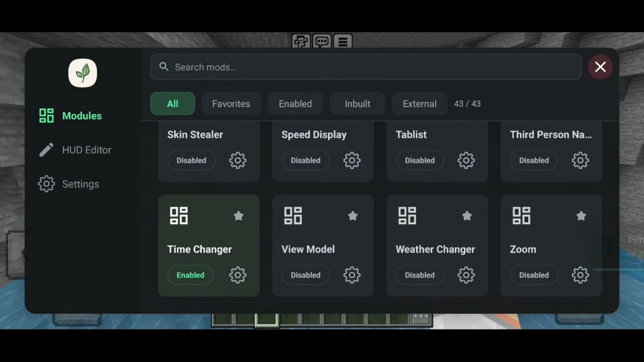Open settings gear for Speed Display
644x362 pixels.
point(352,160)
